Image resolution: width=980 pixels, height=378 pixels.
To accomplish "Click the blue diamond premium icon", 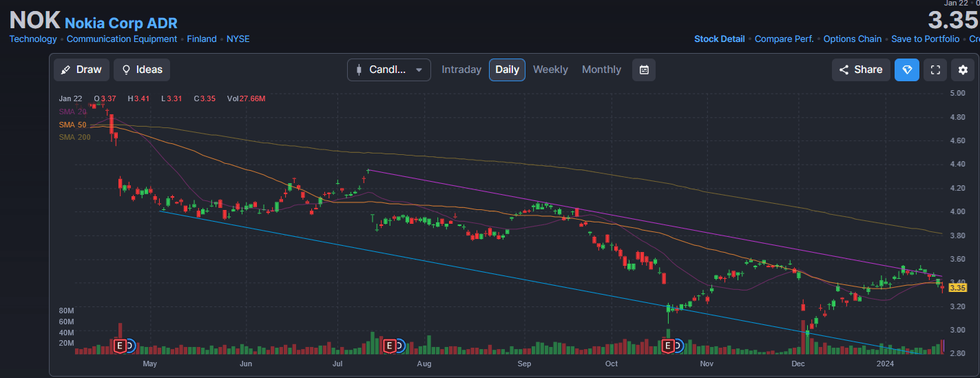I will click(x=906, y=70).
